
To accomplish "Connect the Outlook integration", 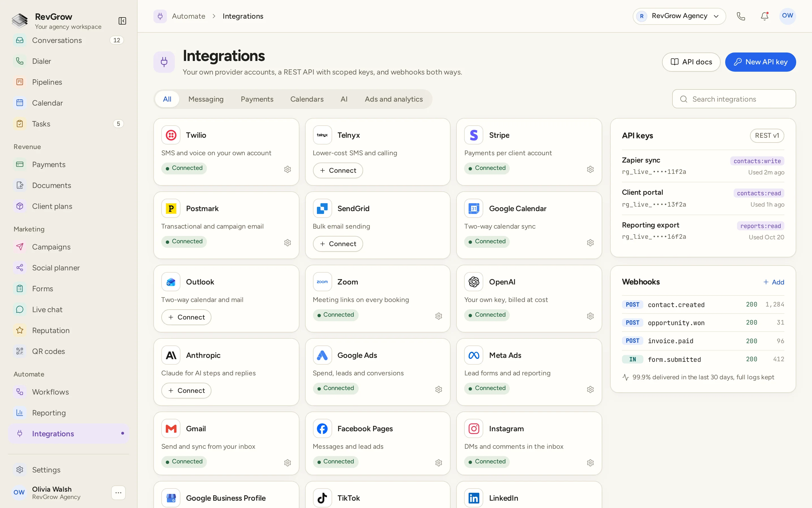I will tap(186, 317).
